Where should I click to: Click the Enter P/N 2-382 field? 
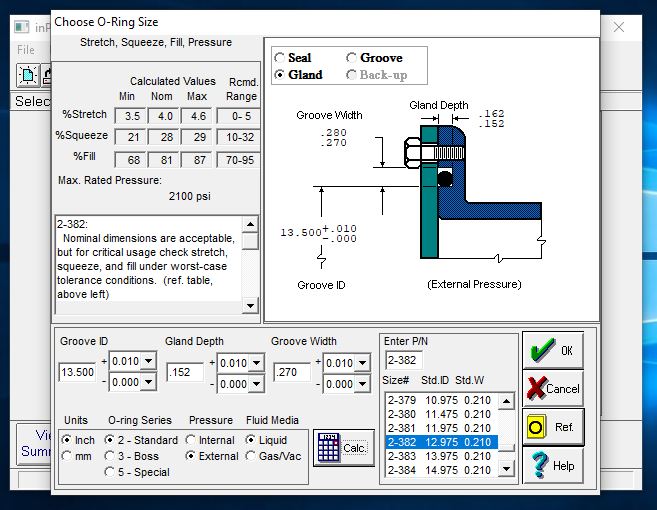coord(404,360)
